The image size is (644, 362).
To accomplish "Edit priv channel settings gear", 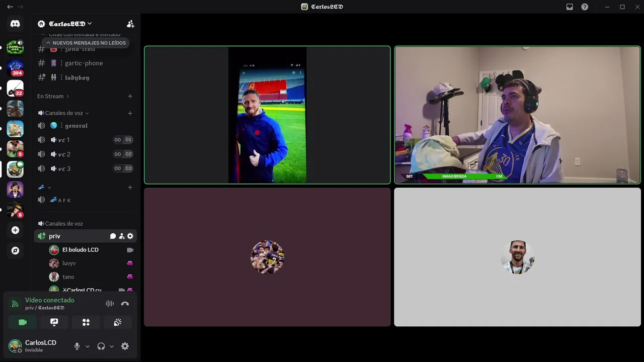I will coord(130,236).
